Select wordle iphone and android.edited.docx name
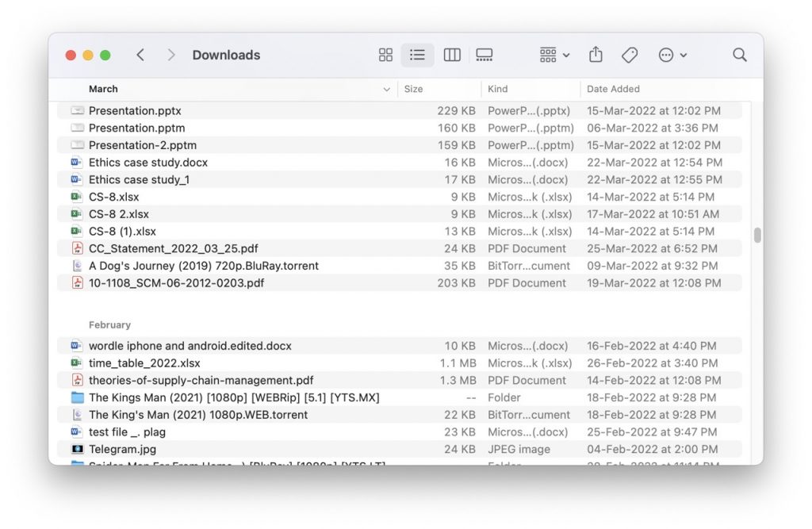 coord(190,346)
